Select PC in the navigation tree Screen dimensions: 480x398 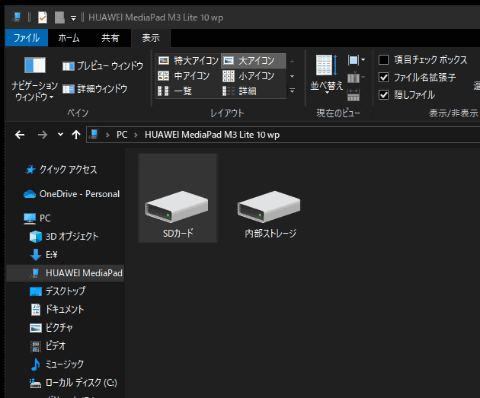(x=37, y=218)
